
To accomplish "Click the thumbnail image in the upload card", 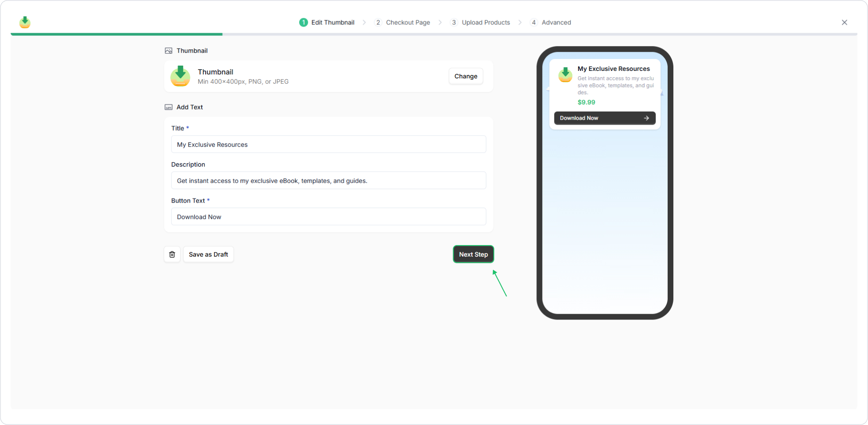I will 180,76.
